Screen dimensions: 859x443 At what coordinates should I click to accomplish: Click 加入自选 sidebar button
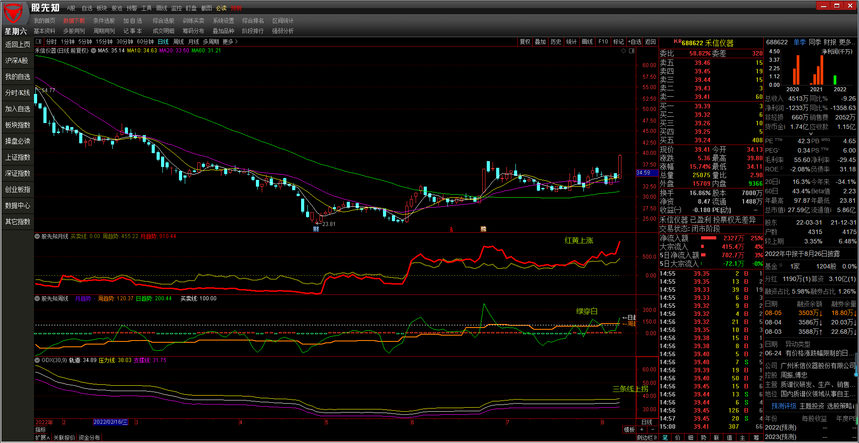(x=18, y=109)
